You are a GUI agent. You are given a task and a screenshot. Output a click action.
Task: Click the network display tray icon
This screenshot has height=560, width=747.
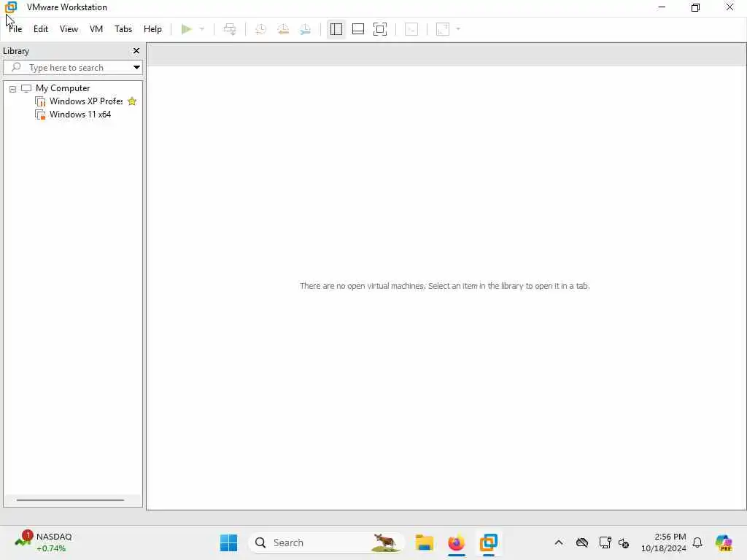click(x=605, y=542)
